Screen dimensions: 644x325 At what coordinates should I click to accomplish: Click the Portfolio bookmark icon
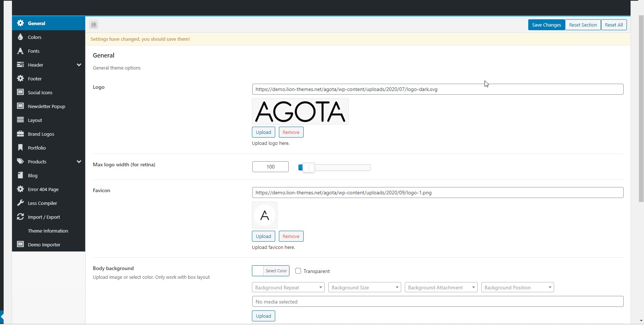pos(20,148)
